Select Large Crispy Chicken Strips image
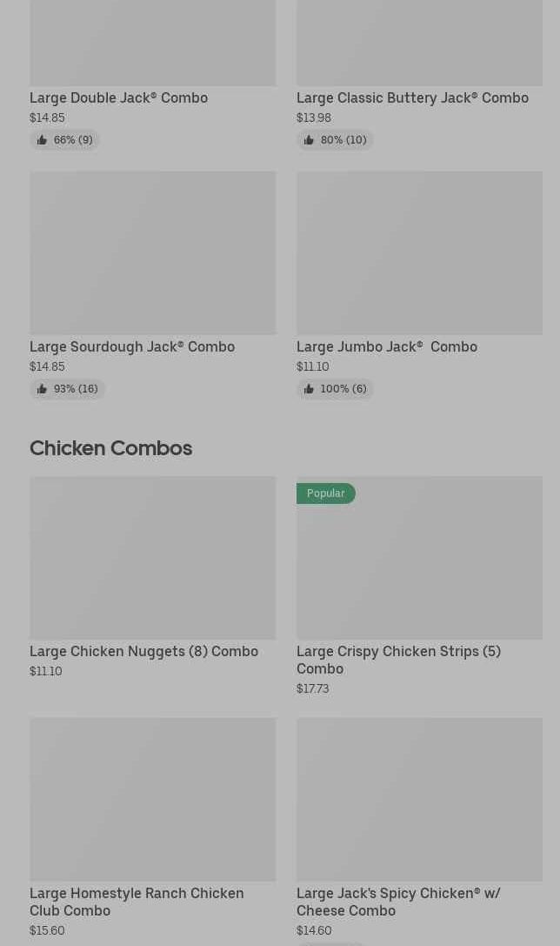Viewport: 560px width, 946px height. (x=419, y=566)
